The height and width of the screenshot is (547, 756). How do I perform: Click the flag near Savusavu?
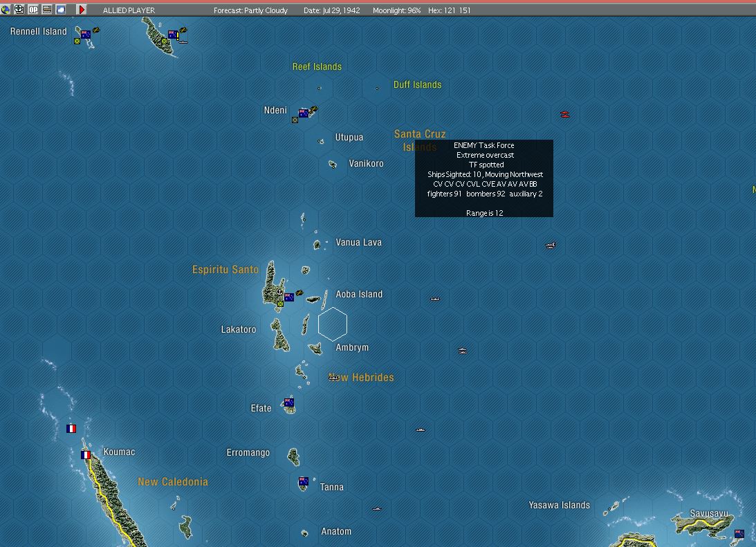(x=739, y=533)
